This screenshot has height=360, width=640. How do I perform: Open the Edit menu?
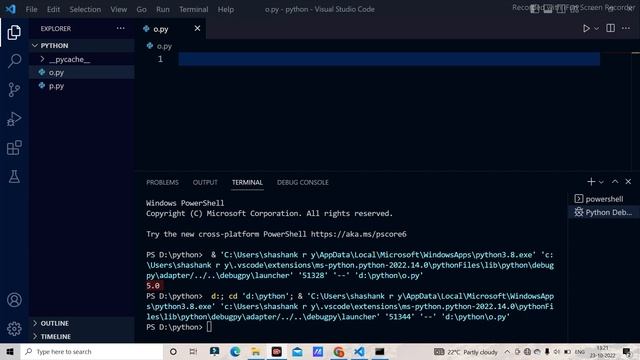click(x=53, y=9)
